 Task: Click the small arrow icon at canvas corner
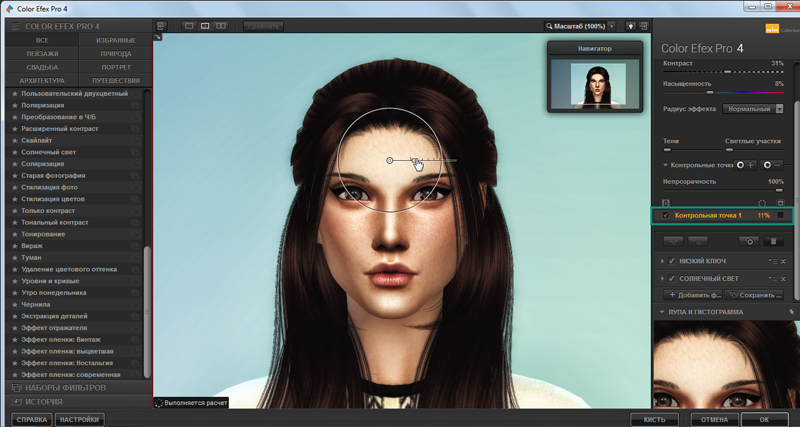157,37
